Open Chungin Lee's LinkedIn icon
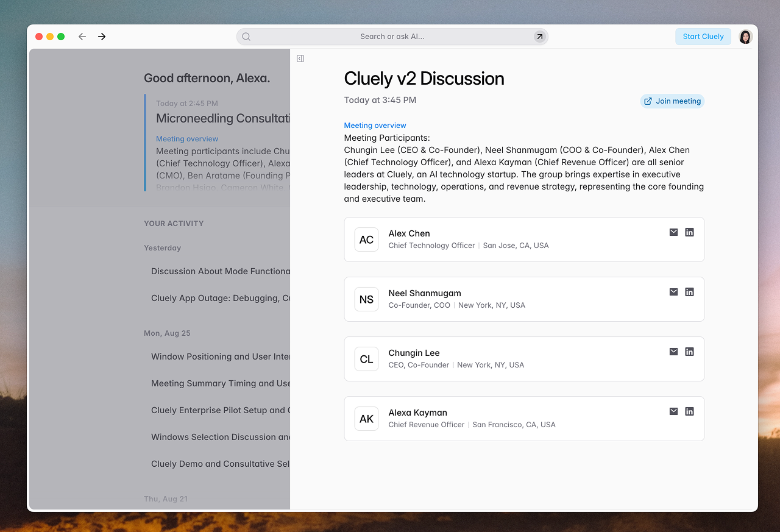The height and width of the screenshot is (532, 780). [x=689, y=352]
